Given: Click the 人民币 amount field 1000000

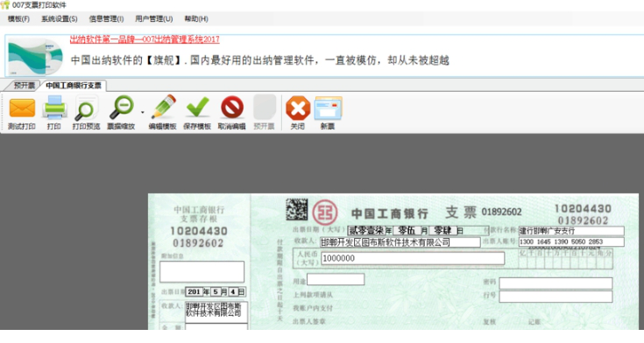Looking at the screenshot, I should 413,258.
